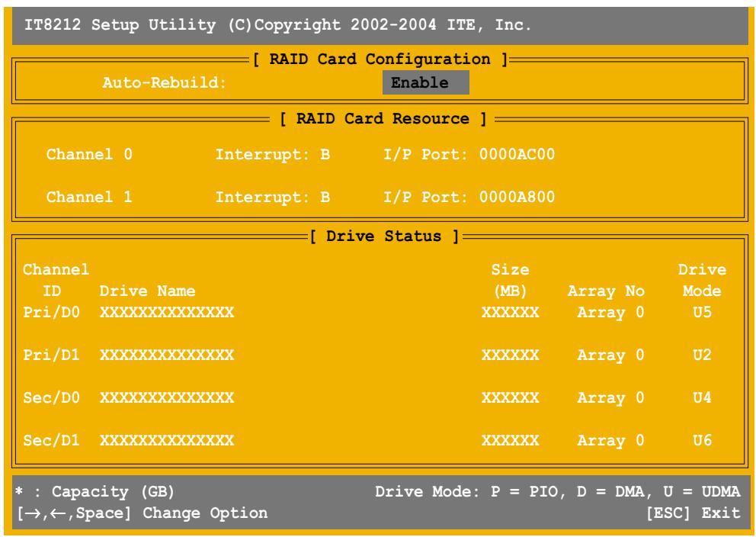Click the Channel ID column header

[56, 280]
